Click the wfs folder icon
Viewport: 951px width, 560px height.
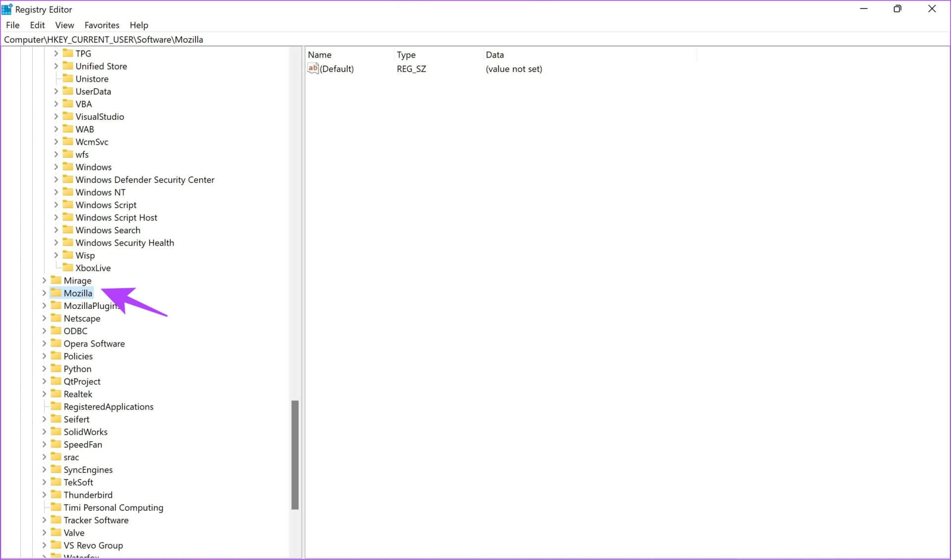[68, 154]
